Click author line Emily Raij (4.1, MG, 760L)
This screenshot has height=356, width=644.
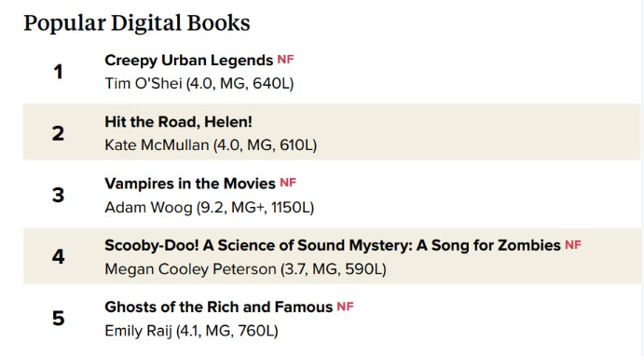tap(191, 331)
